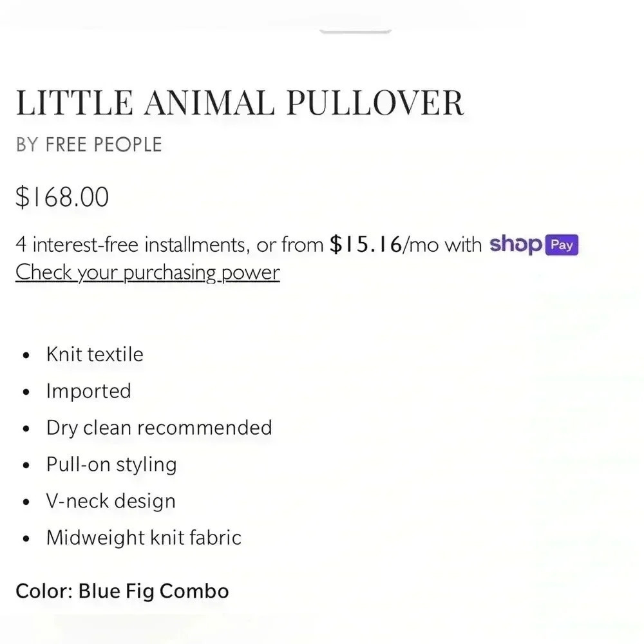Click the bullet beside Imported

(x=26, y=391)
